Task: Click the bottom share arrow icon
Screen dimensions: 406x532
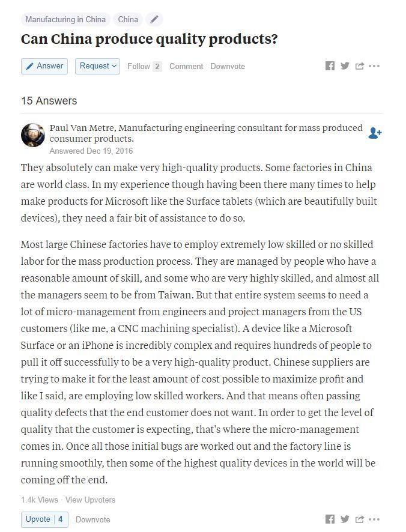Action: coord(360,519)
